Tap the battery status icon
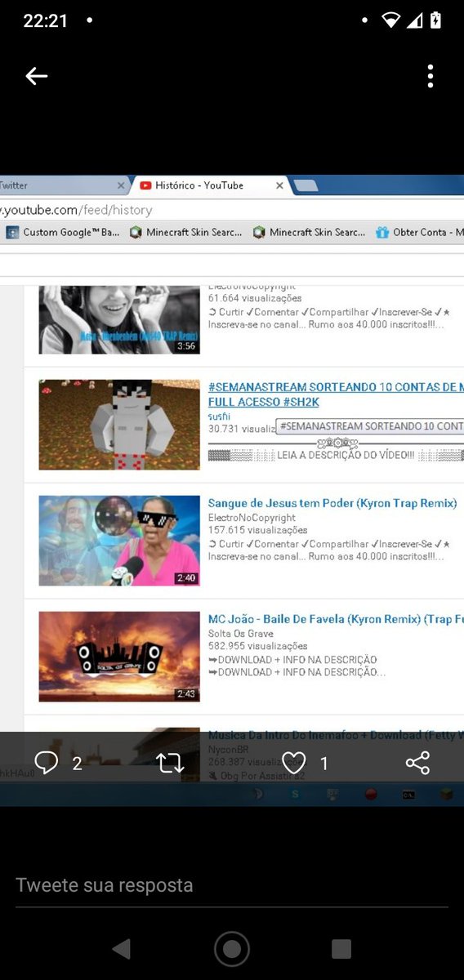Screen dimensions: 464x980 435,20
